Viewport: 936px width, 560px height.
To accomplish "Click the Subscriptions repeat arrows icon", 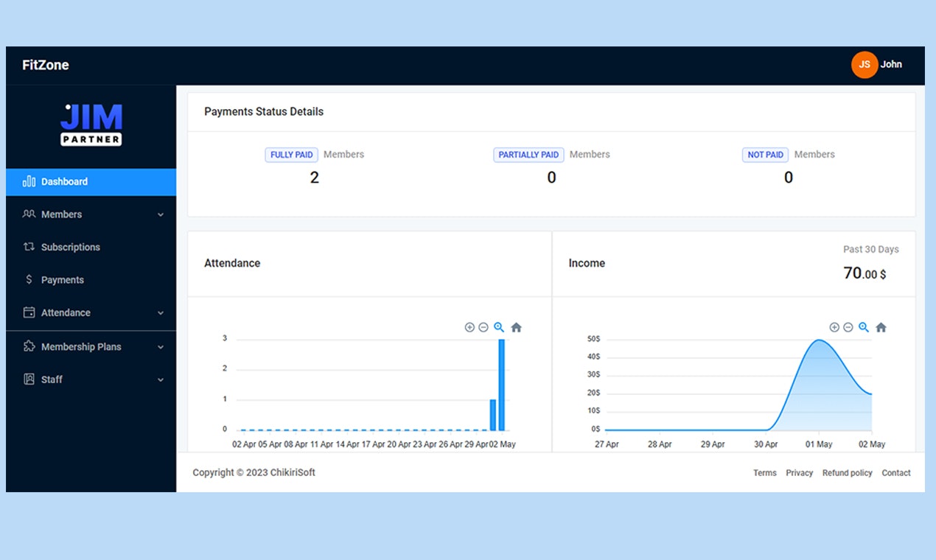I will [x=29, y=247].
